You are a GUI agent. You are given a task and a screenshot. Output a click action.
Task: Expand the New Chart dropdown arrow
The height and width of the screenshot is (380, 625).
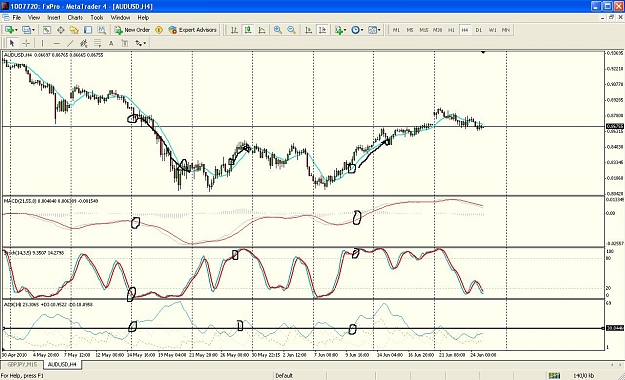[x=16, y=30]
